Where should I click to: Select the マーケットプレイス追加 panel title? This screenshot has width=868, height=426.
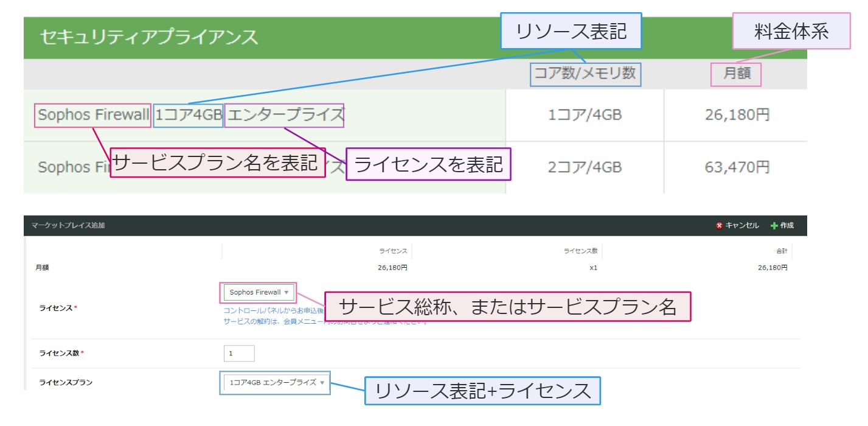68,226
